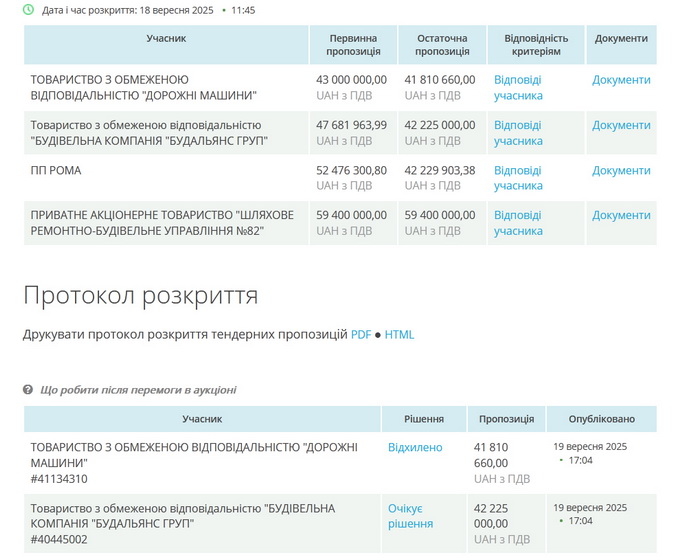
Task: Open the 'Відхилено' decision for ДОРОЖНІ МАШИНИ
Action: (415, 448)
